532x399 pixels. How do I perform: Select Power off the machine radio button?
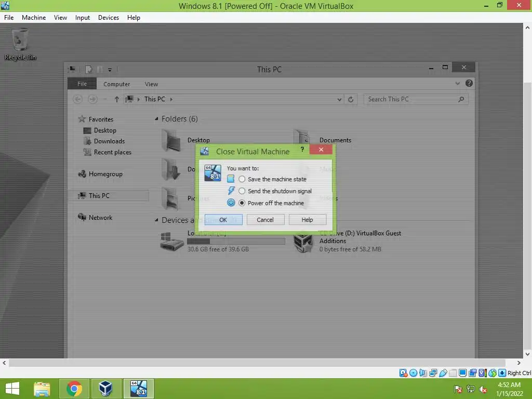pos(242,203)
